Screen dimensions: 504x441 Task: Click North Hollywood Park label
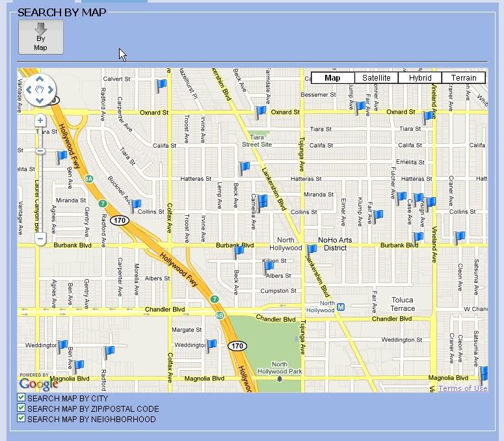tap(280, 367)
